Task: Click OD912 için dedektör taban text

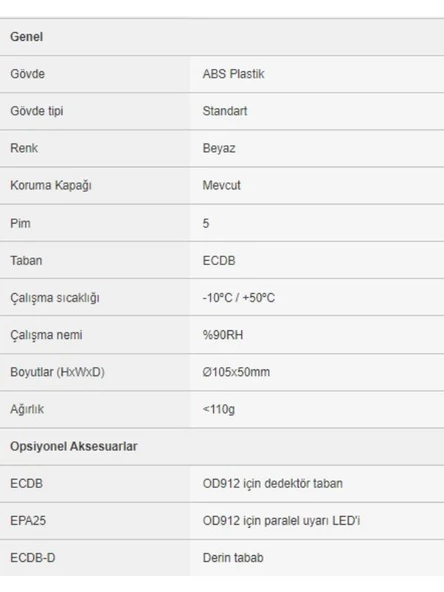Action: (273, 484)
